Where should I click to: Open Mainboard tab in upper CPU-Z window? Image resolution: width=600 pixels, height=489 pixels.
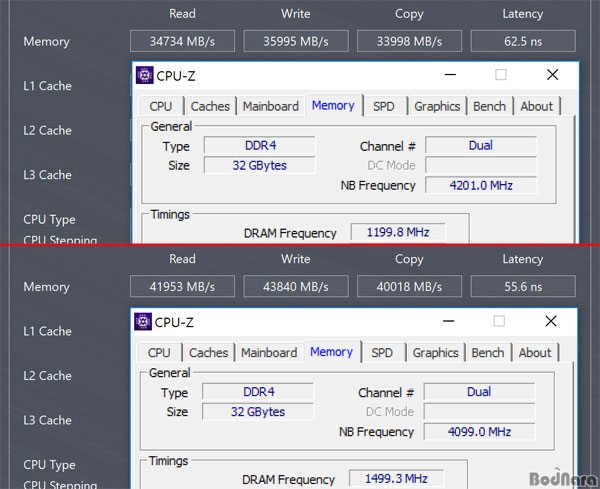point(271,106)
